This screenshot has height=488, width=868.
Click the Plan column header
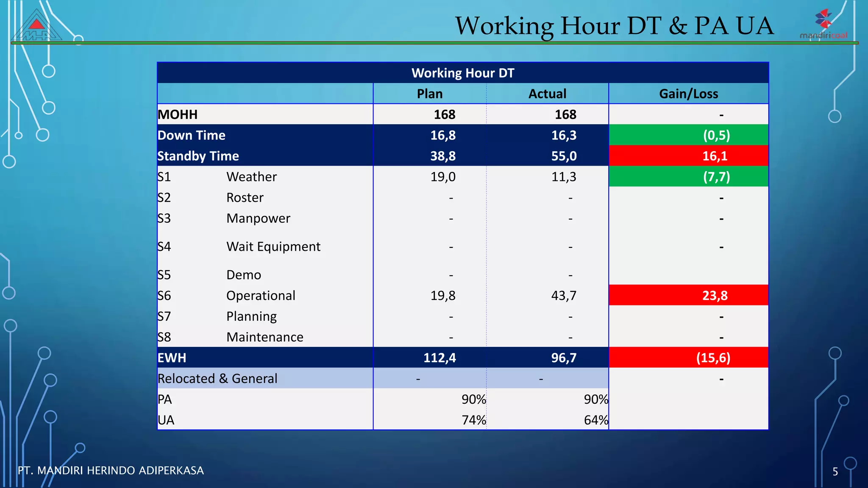(429, 94)
